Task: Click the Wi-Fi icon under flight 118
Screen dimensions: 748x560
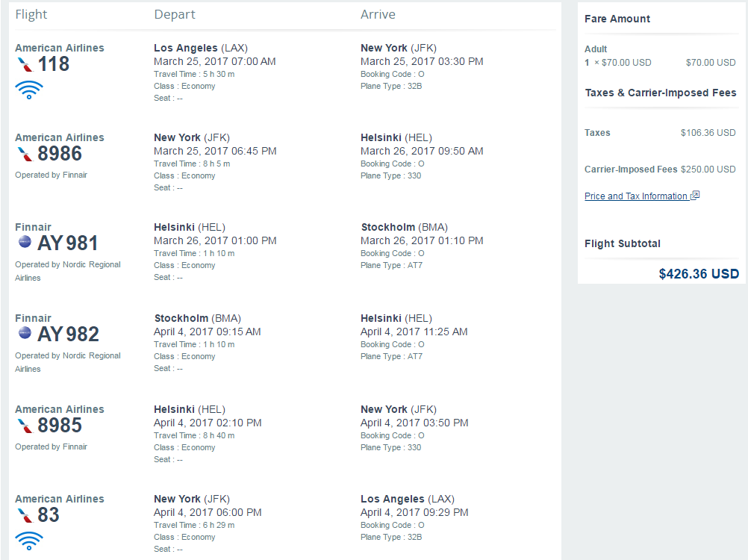Action: click(x=29, y=90)
